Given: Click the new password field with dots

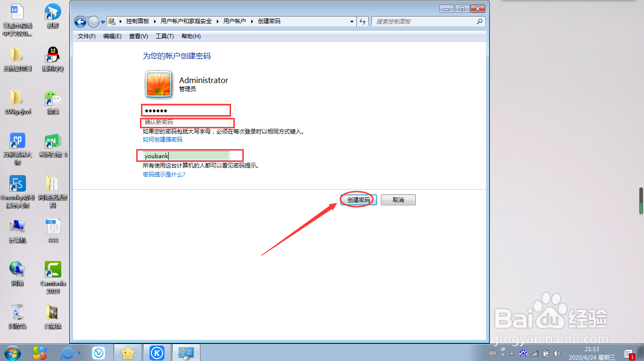Looking at the screenshot, I should [x=186, y=110].
